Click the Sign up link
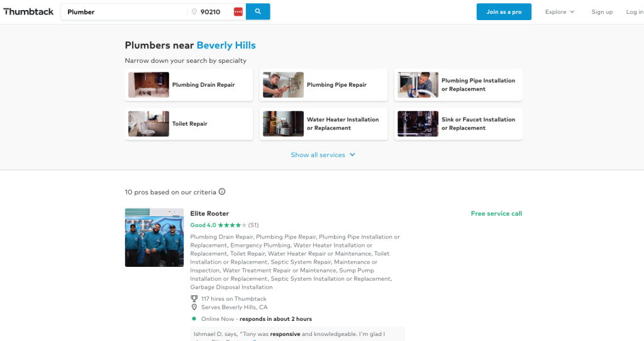This screenshot has width=644, height=341. click(602, 12)
